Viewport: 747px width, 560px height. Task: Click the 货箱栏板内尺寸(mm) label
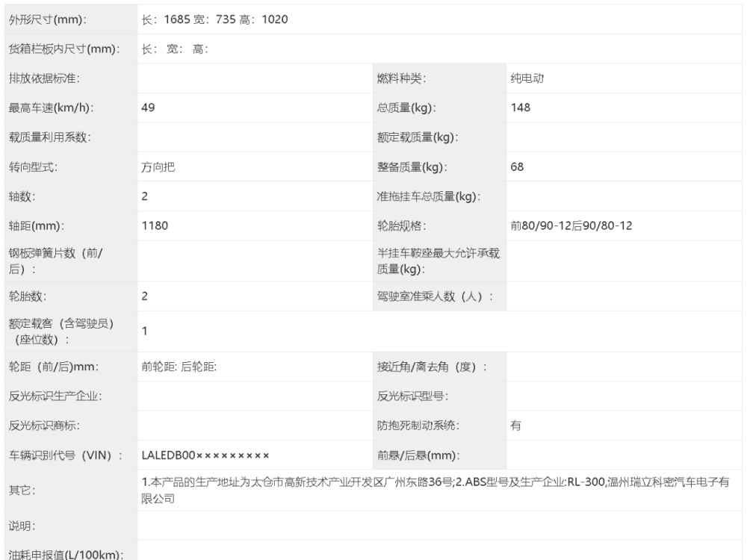[x=65, y=49]
